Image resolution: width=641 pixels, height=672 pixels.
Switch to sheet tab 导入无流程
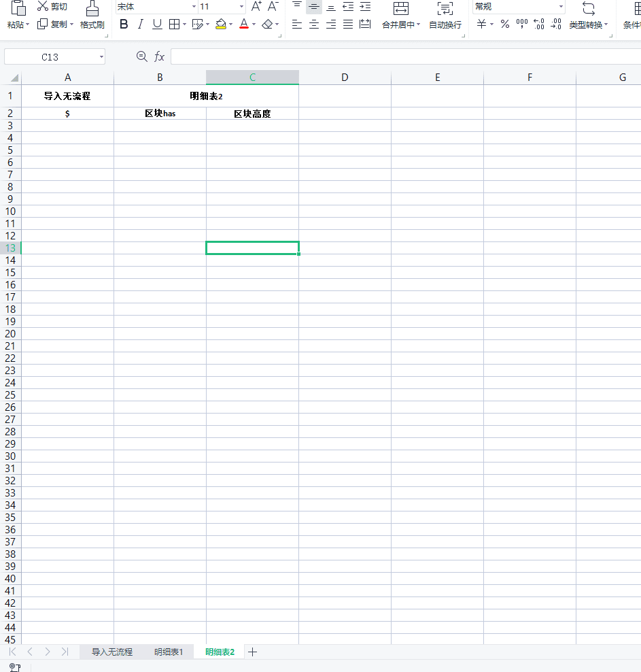(112, 652)
